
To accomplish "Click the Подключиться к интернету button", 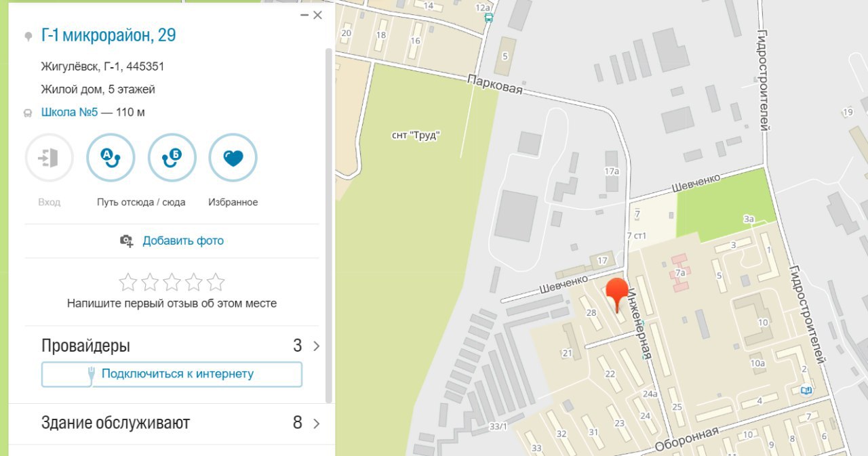I will point(172,374).
